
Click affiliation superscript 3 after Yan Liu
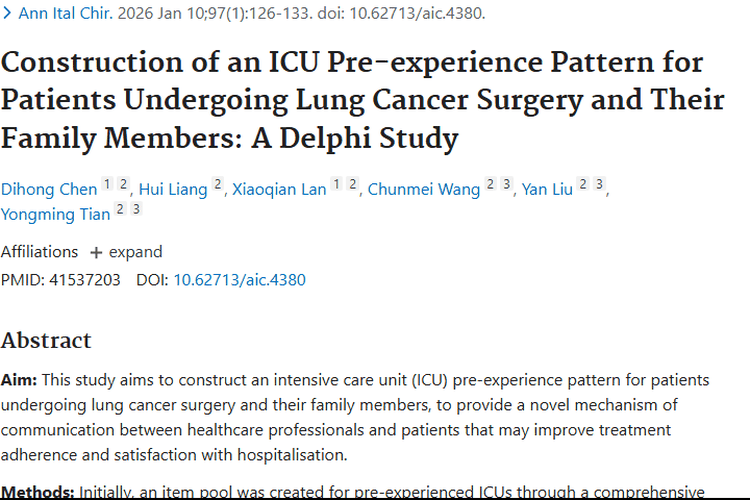point(599,186)
